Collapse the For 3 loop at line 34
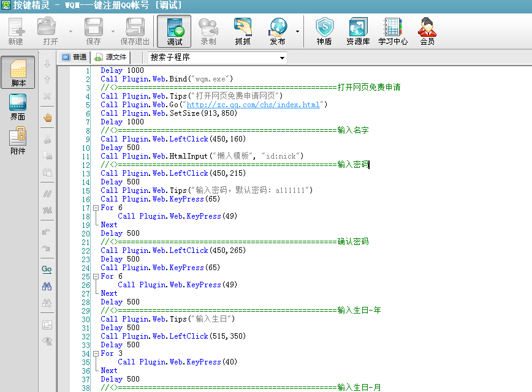The width and height of the screenshot is (532, 392). (x=96, y=353)
